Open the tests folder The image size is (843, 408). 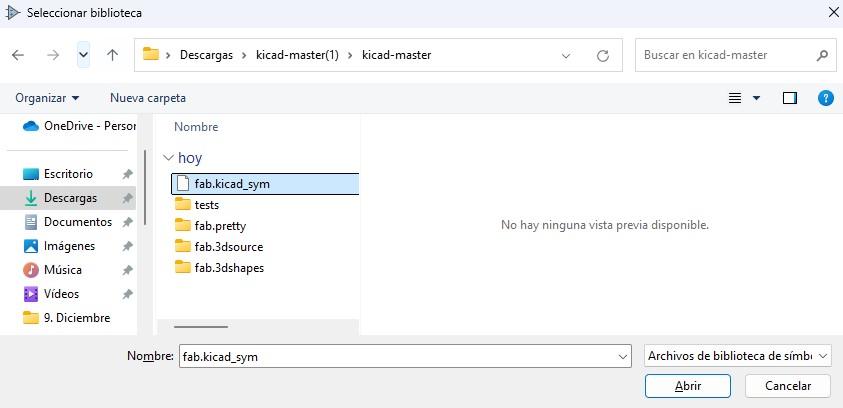pyautogui.click(x=206, y=205)
